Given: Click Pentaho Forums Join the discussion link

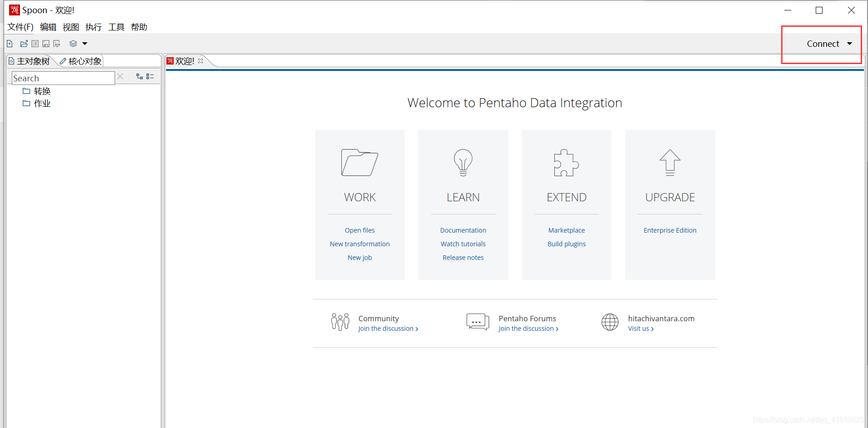Looking at the screenshot, I should 528,328.
